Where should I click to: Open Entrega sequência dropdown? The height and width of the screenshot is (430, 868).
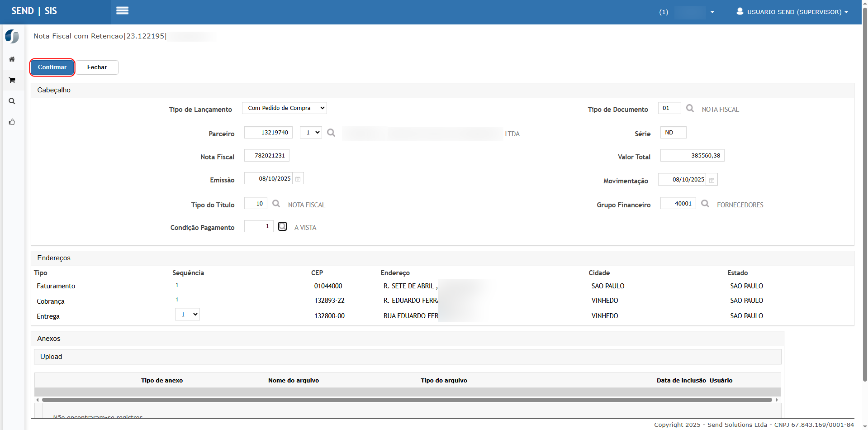point(187,315)
